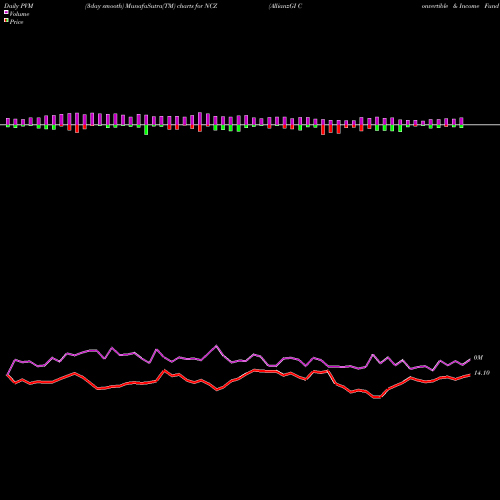
Task: Click the Price legend color swatch
Action: tap(6, 20)
